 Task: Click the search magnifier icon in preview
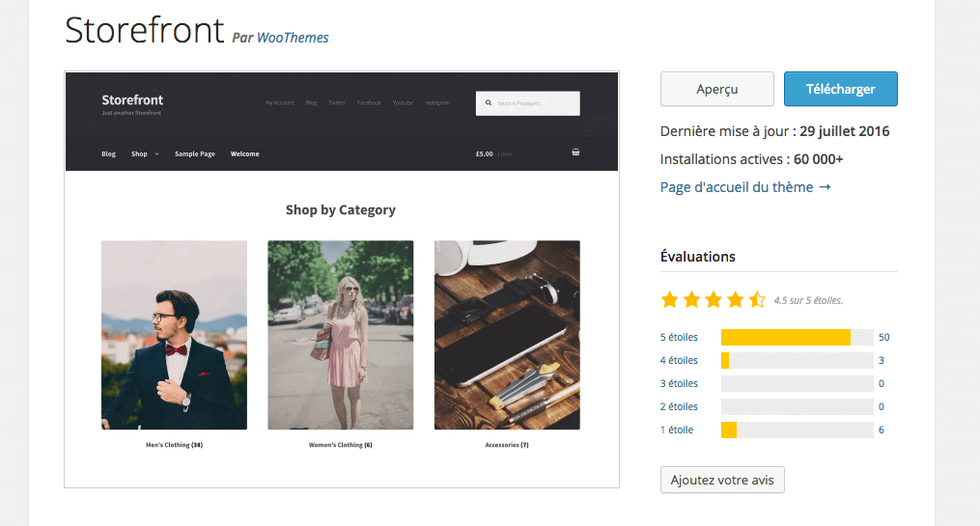489,102
